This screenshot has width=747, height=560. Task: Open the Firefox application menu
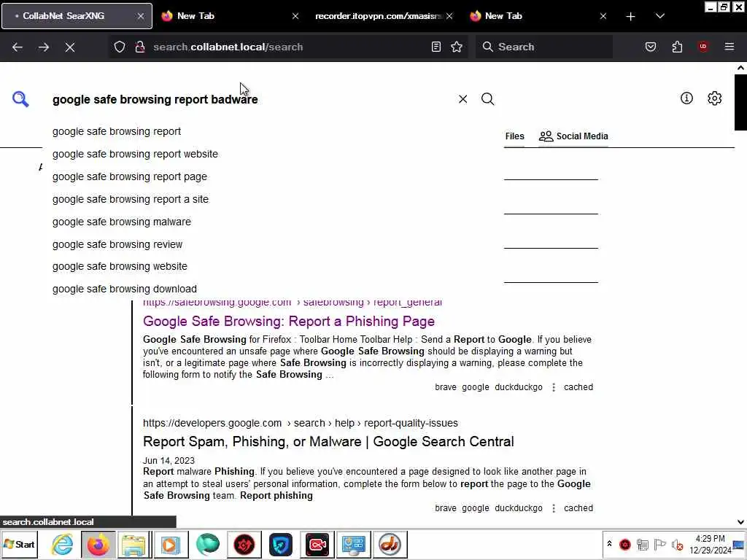click(729, 47)
